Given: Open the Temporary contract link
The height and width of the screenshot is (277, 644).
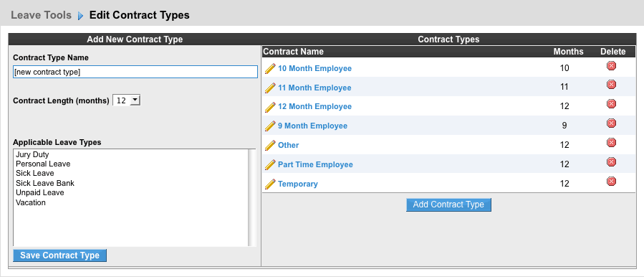Looking at the screenshot, I should [298, 184].
